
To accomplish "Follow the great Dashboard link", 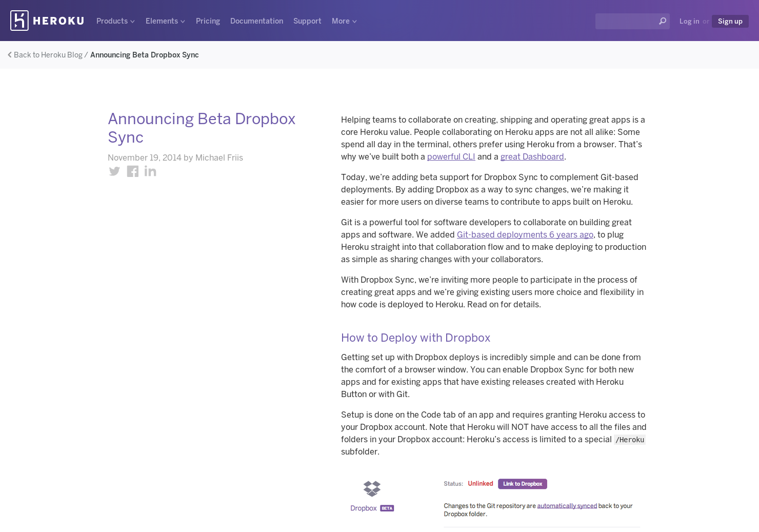I will pos(532,156).
